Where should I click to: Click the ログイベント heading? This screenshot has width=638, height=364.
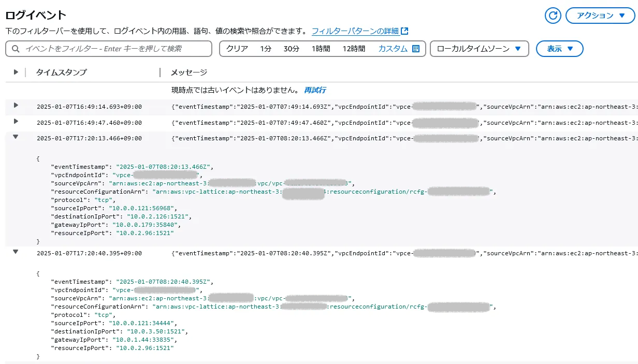tap(36, 15)
